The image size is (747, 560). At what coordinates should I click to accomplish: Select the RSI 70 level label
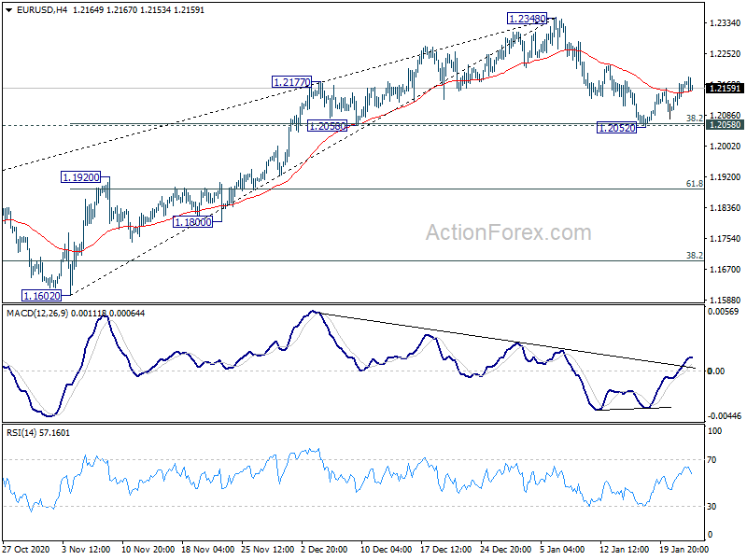pyautogui.click(x=712, y=460)
